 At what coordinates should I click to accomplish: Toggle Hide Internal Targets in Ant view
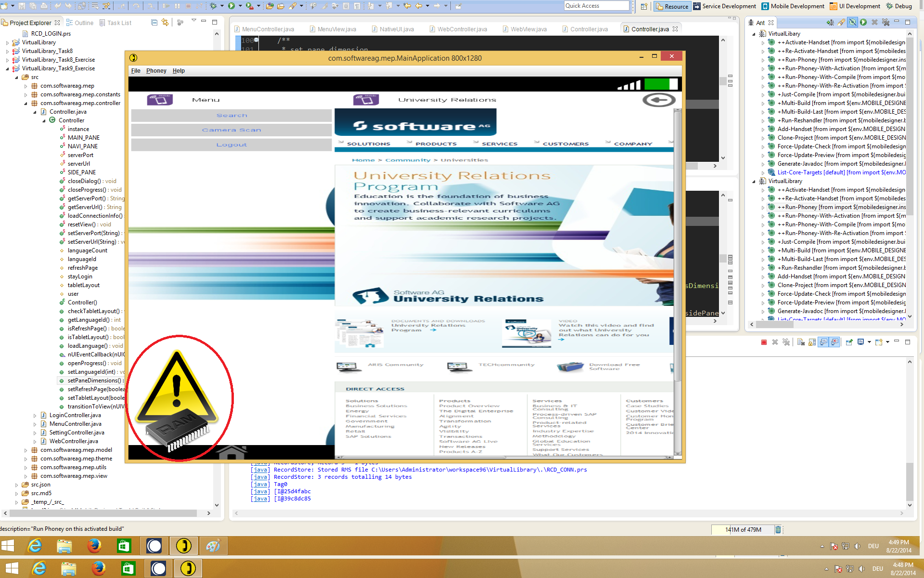click(x=852, y=22)
